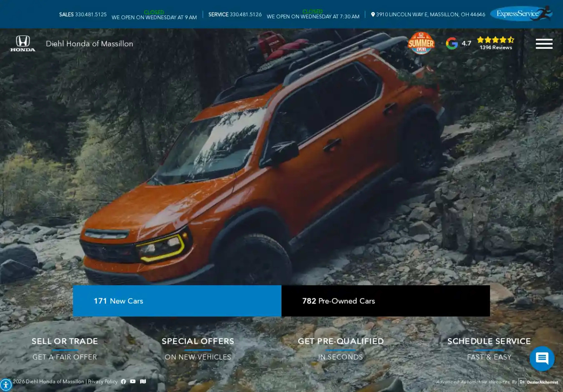Click the Honda logo

pyautogui.click(x=23, y=43)
